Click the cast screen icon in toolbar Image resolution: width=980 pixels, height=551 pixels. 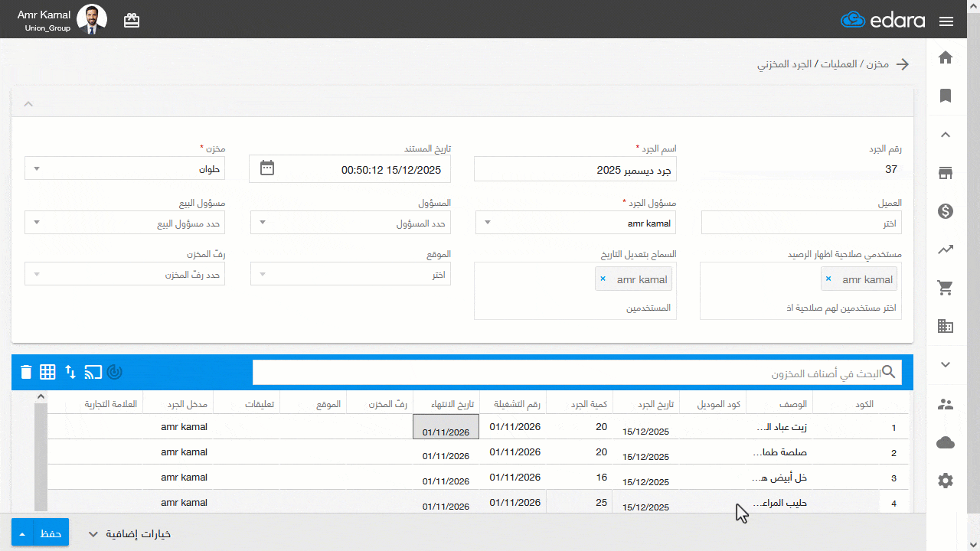point(93,372)
